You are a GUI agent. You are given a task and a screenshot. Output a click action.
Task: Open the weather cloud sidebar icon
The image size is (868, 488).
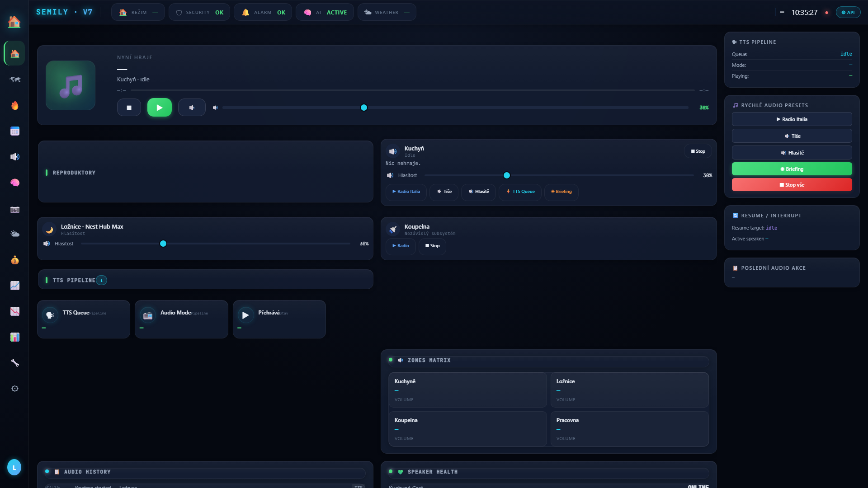[14, 234]
